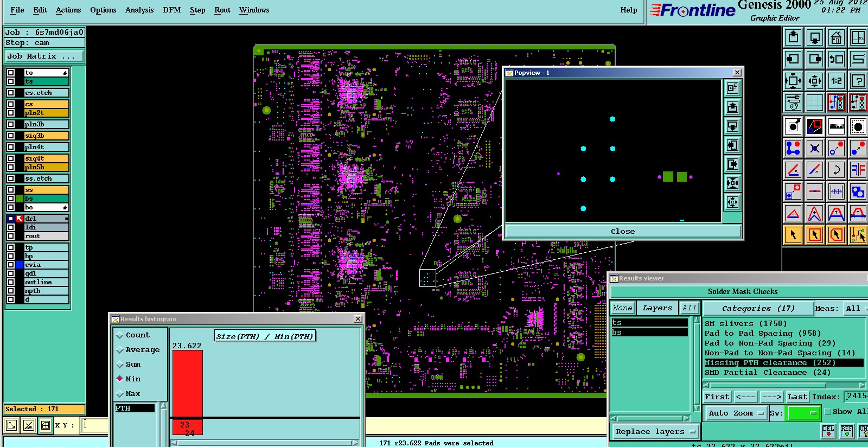Click the blue color swatch of cvia layer
The width and height of the screenshot is (868, 447).
[20, 265]
